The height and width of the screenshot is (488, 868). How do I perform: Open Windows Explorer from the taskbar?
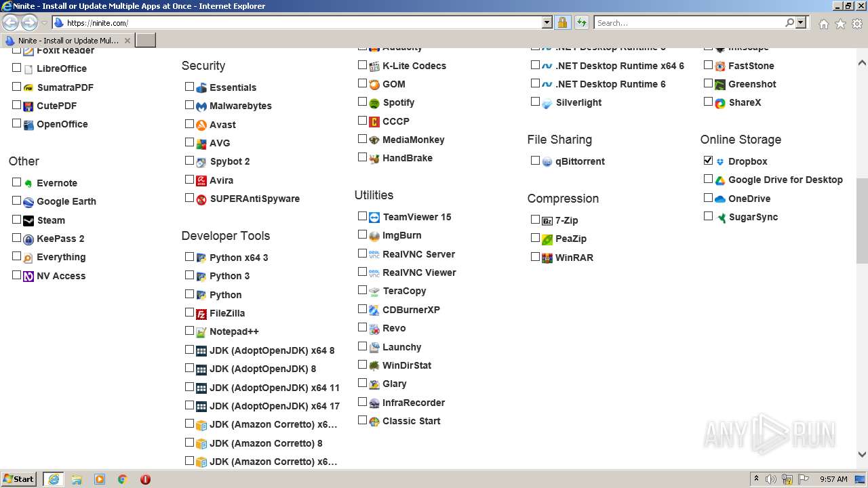pos(77,479)
